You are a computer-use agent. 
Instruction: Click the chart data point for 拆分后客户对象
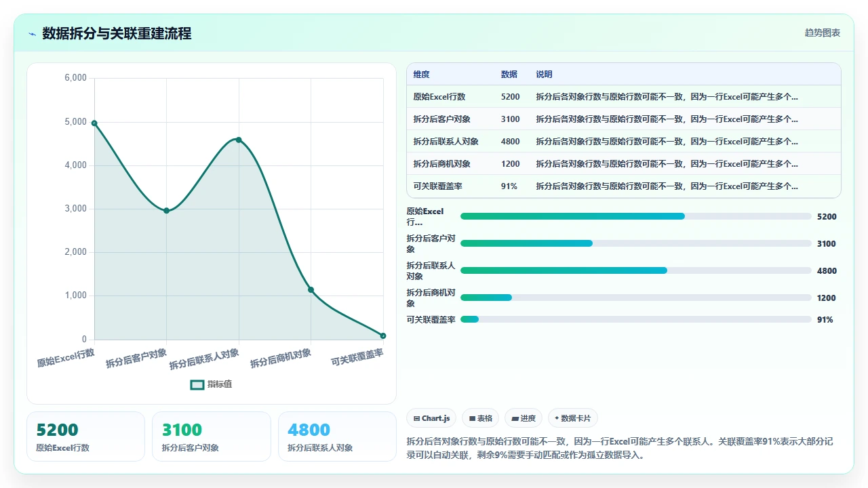point(166,210)
